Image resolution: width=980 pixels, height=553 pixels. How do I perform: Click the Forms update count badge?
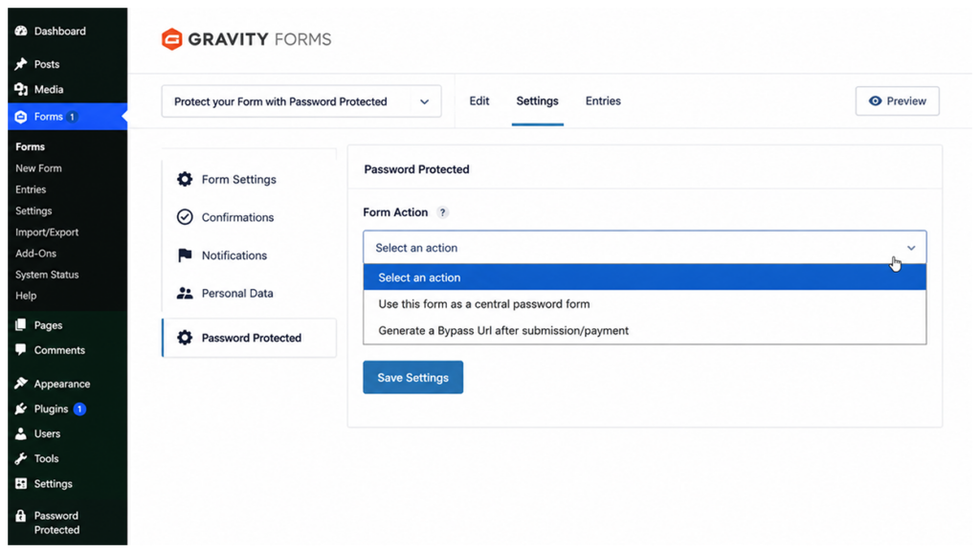pos(72,117)
